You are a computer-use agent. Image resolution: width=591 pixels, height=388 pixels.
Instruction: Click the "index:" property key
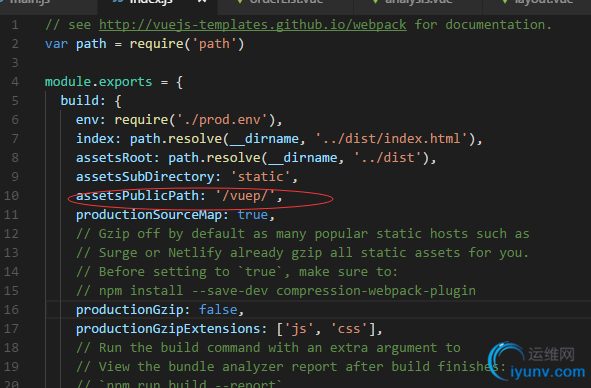98,139
